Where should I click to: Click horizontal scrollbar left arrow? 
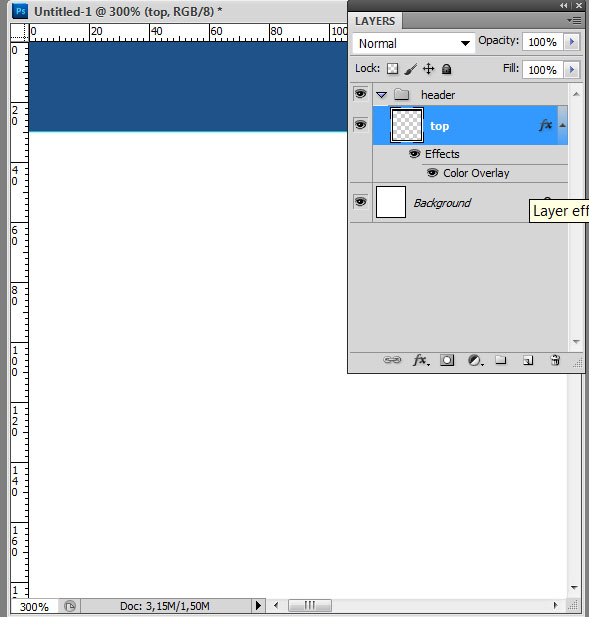276,605
